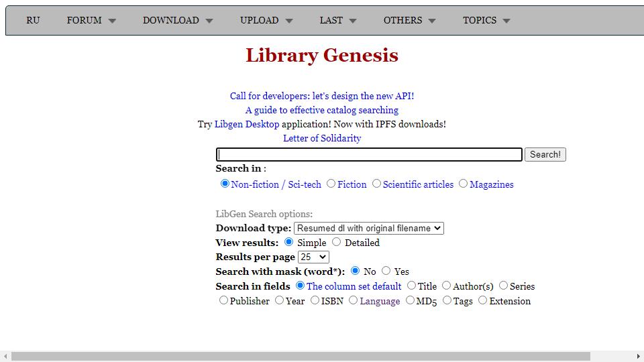The image size is (644, 362).
Task: Select the Magazines radio button
Action: 464,184
